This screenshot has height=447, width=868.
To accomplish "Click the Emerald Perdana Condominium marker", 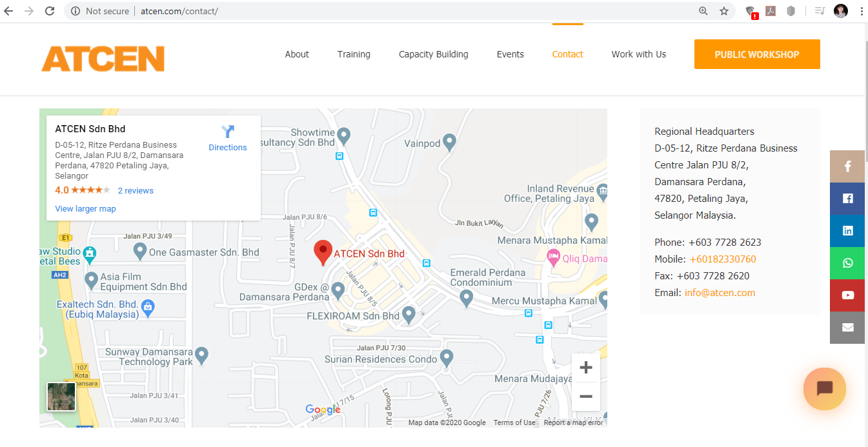I will tap(466, 297).
